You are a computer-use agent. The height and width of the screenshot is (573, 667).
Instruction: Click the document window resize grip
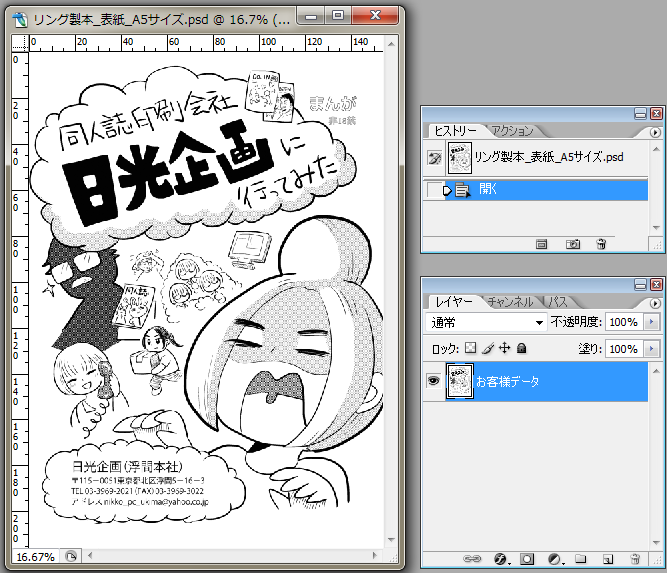(393, 558)
